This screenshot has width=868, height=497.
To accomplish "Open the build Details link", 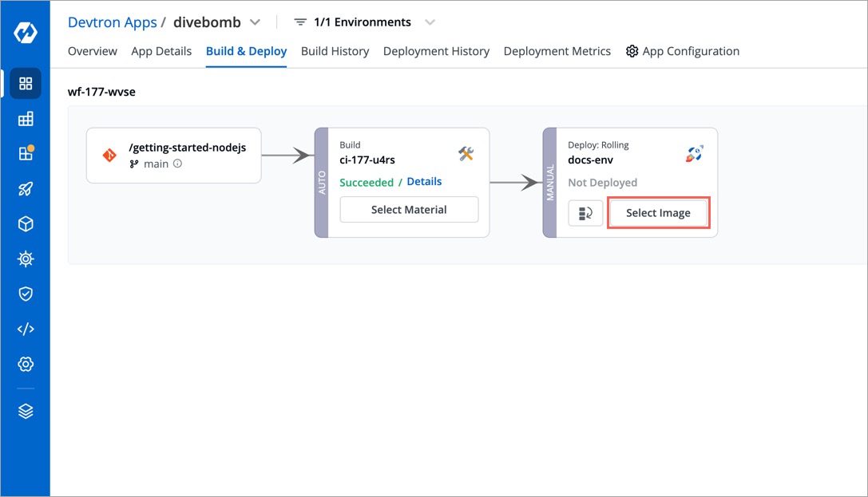I will (x=424, y=182).
